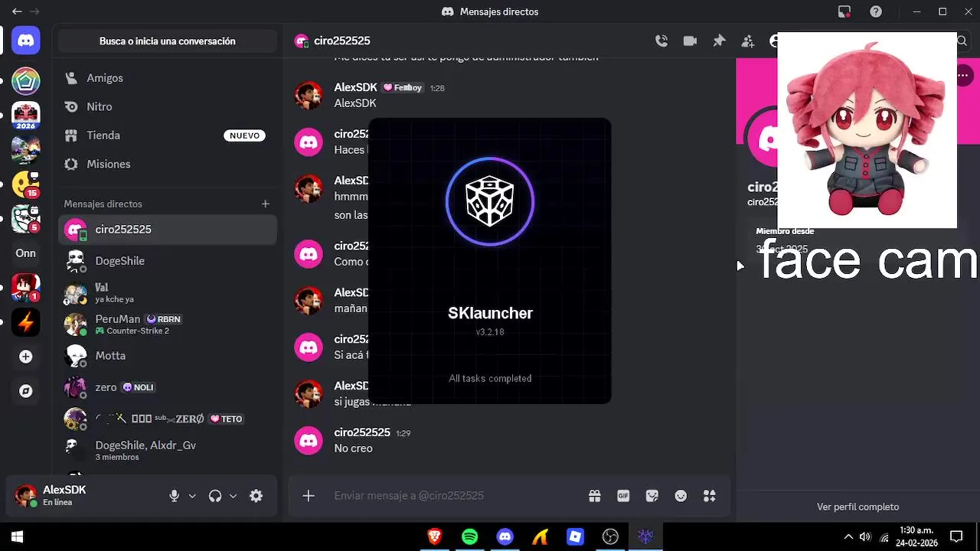Viewport: 980px width, 551px height.
Task: Open Windows Start menu
Action: (17, 537)
